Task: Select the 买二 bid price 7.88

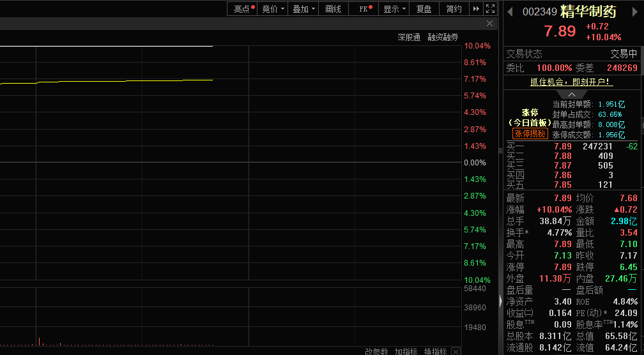Action: pos(563,156)
